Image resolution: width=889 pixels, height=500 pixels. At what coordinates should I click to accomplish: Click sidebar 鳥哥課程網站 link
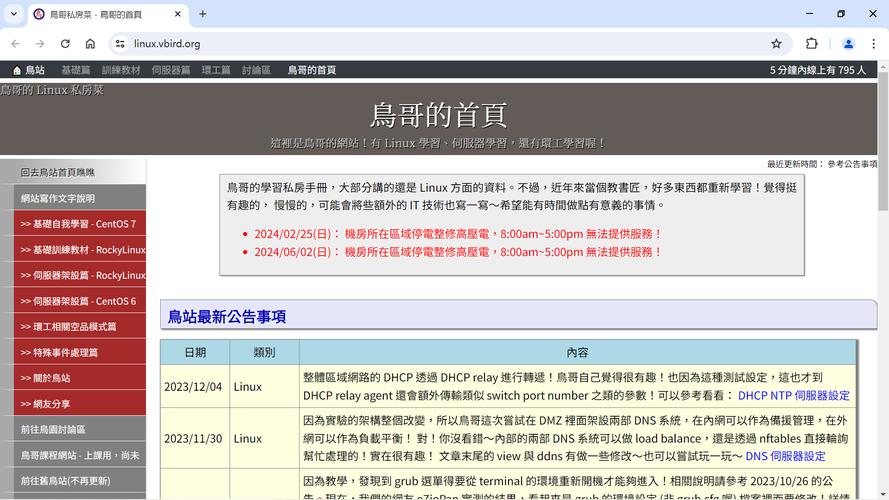[x=79, y=455]
